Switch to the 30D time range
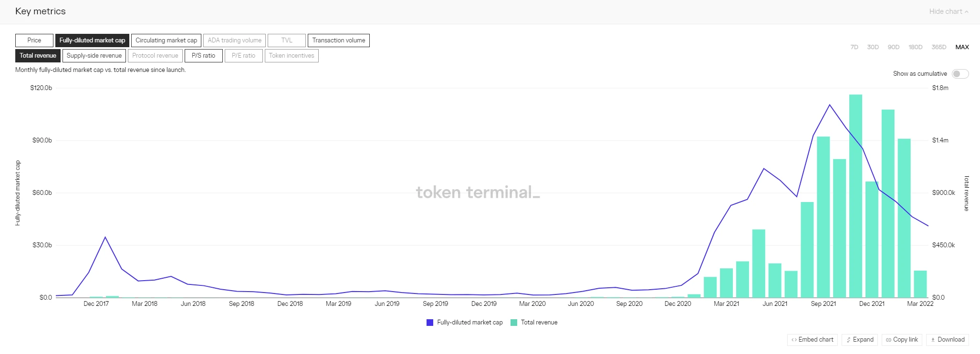Viewport: 980px width, 354px height. [873, 47]
